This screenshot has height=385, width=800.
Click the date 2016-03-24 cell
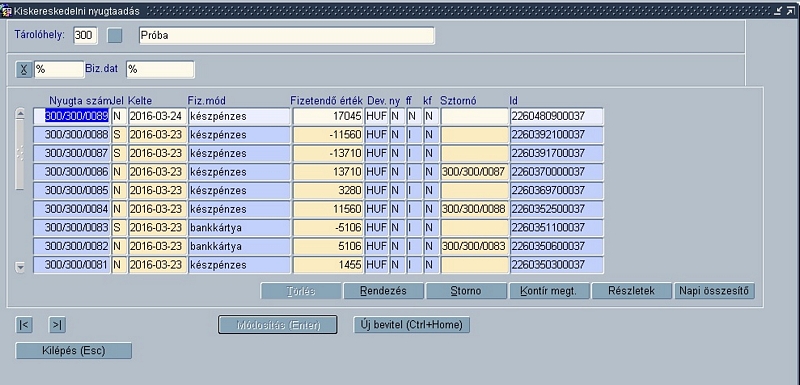(x=158, y=116)
